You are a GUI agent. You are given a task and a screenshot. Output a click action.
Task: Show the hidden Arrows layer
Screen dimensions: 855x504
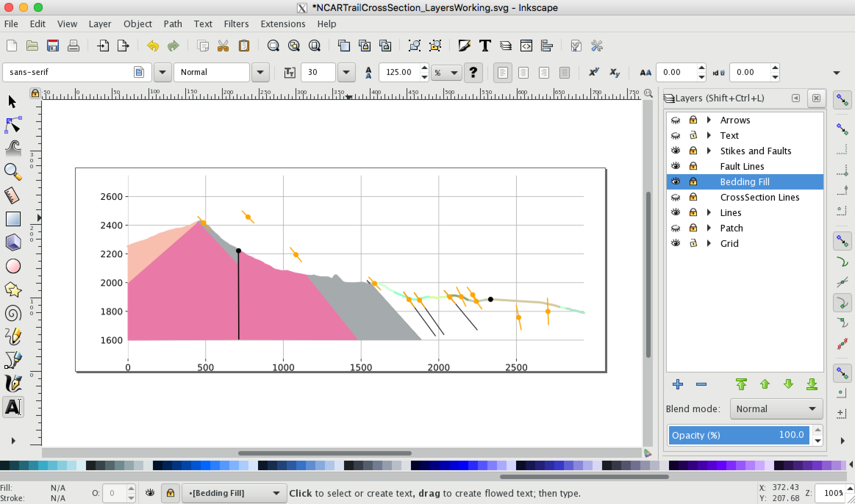tap(675, 120)
